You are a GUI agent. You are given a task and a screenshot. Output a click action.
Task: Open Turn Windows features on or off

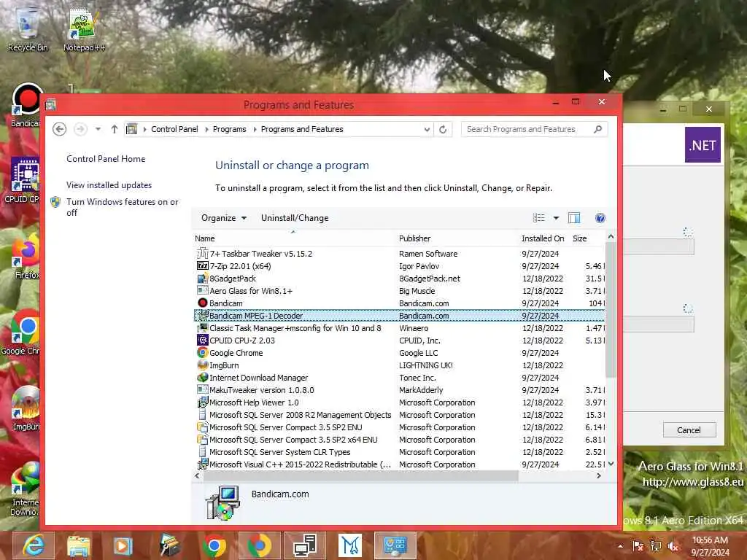122,207
